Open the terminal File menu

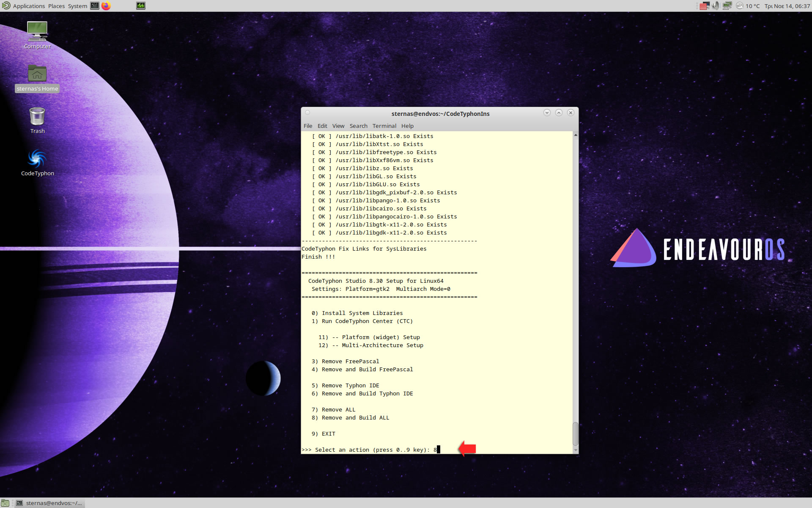tap(308, 126)
